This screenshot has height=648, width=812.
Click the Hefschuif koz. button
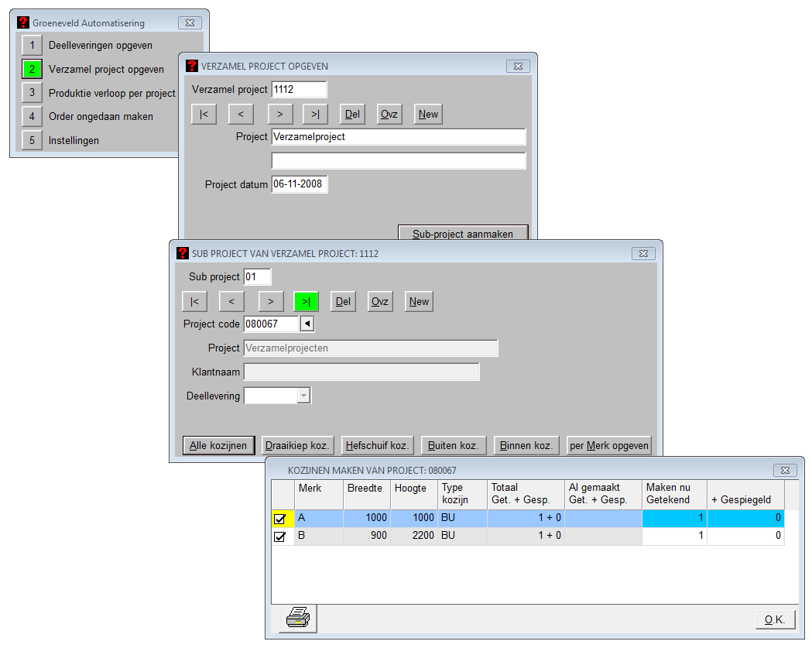[x=378, y=445]
